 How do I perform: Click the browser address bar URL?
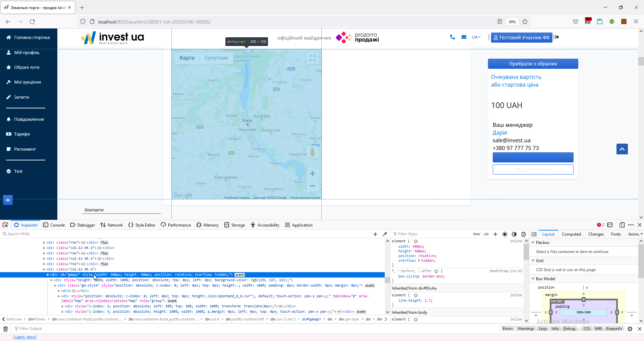coord(155,22)
